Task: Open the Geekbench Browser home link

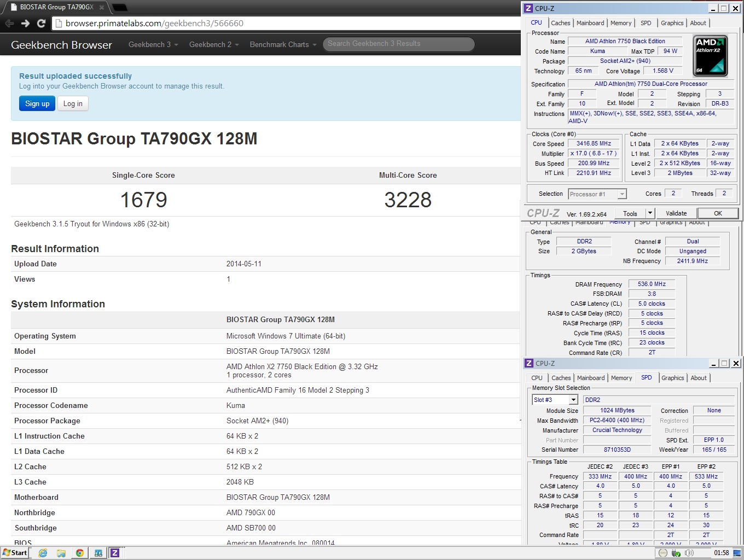Action: [x=61, y=45]
